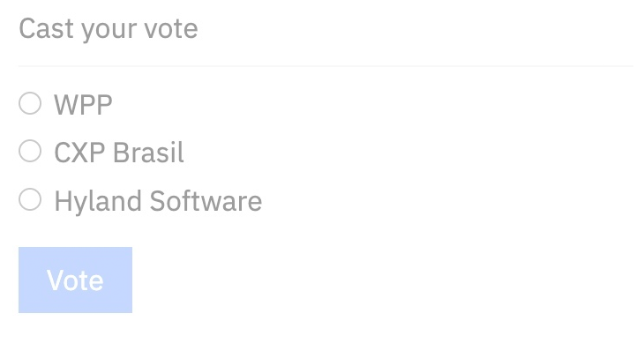Click the CXP Brasil option label text
This screenshot has height=351, width=644.
coord(119,153)
